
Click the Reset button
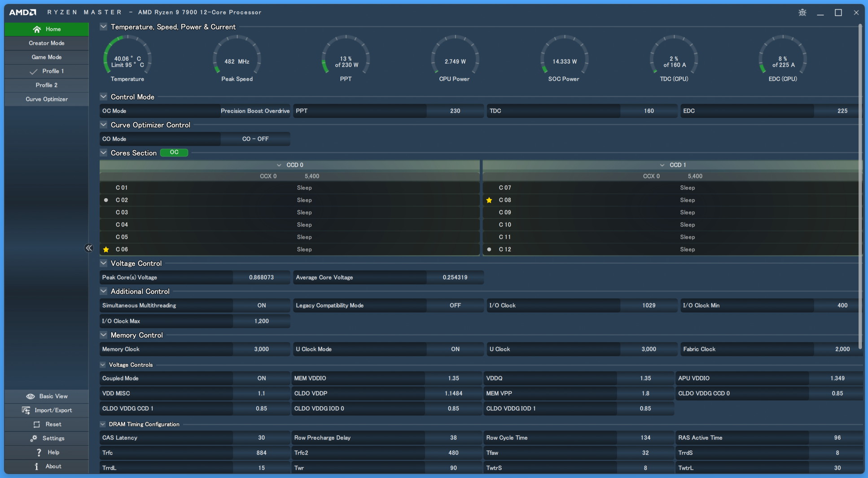47,424
